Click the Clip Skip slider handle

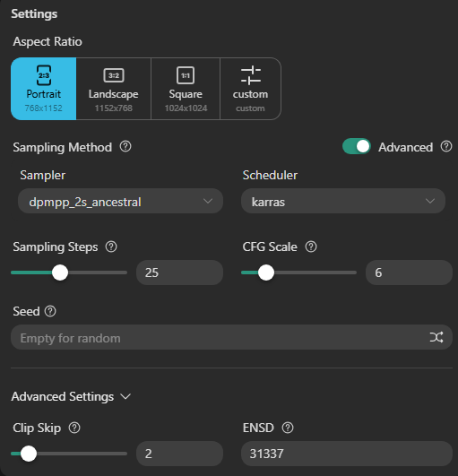(x=29, y=454)
